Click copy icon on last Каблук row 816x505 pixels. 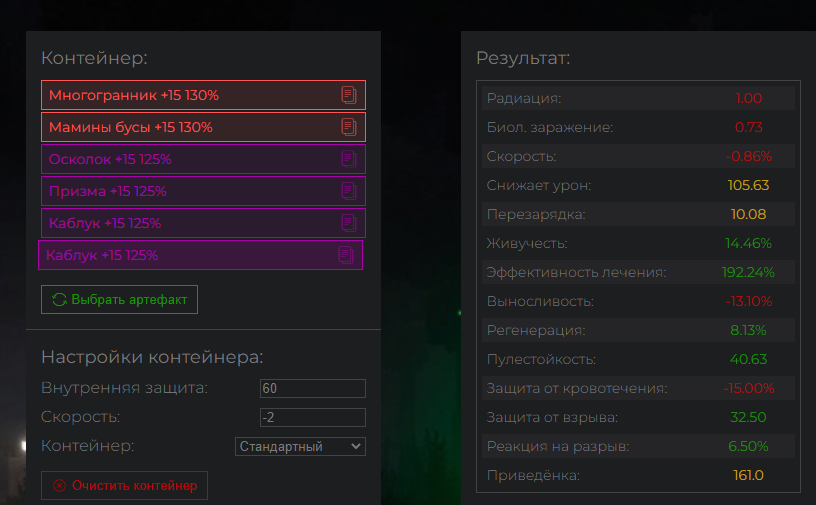point(346,255)
